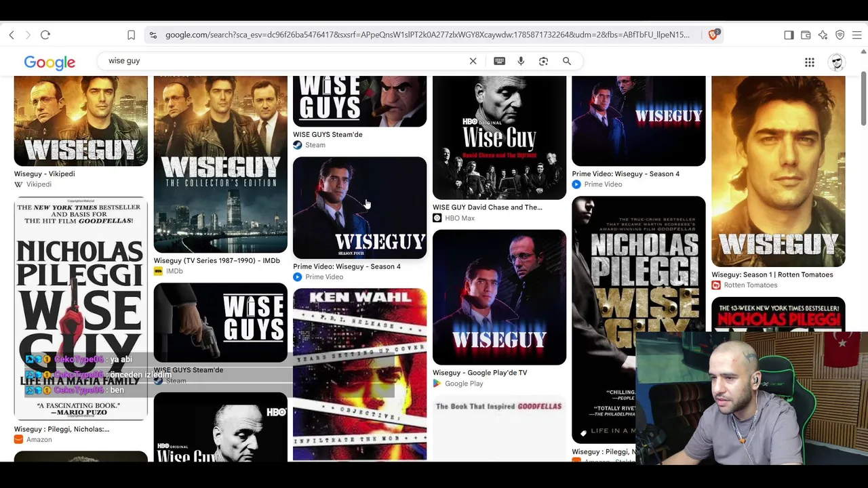Click the 'IMDb' source label

174,271
